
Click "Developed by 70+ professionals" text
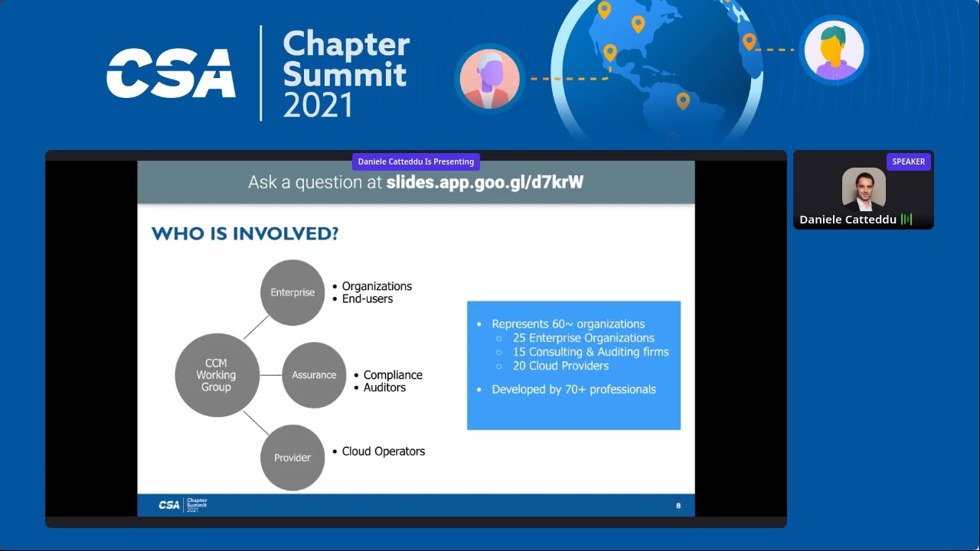573,390
